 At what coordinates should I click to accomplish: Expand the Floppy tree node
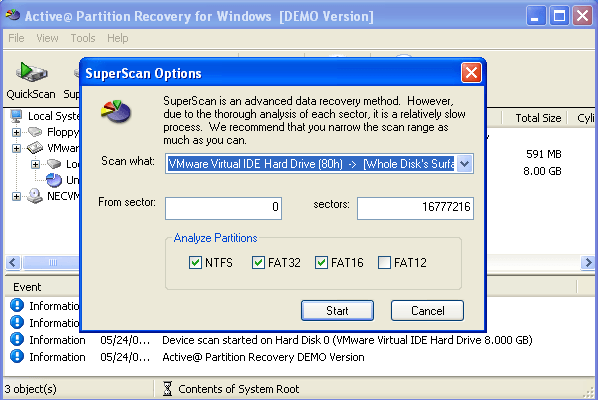(16, 132)
